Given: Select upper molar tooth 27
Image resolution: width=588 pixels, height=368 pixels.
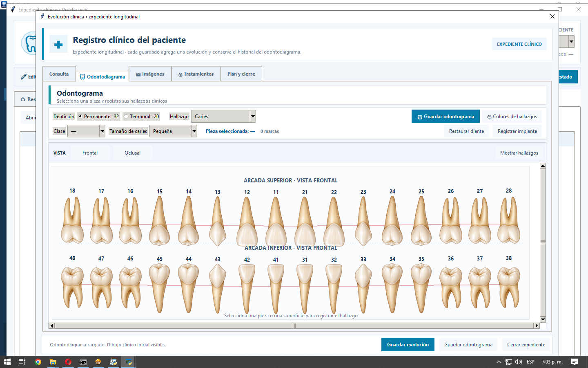Looking at the screenshot, I should (x=480, y=220).
